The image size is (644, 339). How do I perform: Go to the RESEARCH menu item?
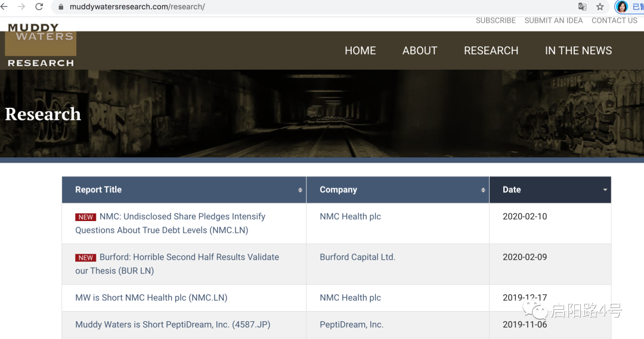[x=491, y=51]
